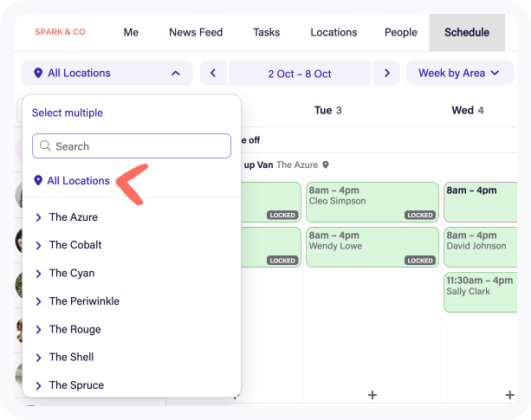Select The Periwinkle location name
531x420 pixels.
click(84, 300)
